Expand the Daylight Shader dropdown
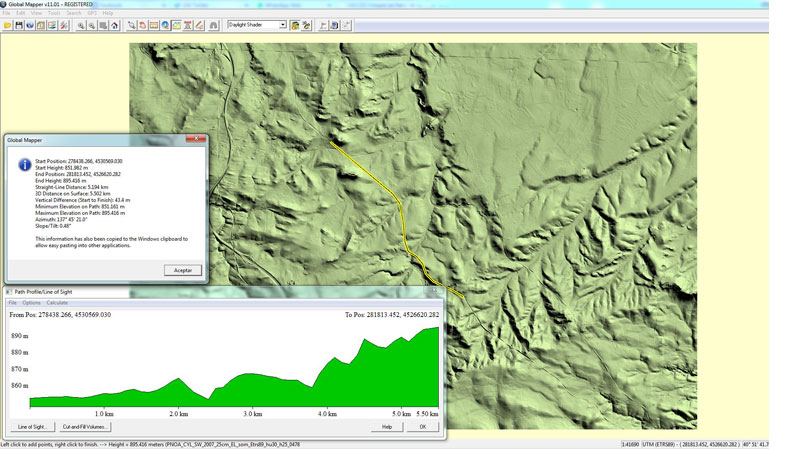788x449 pixels. (282, 25)
